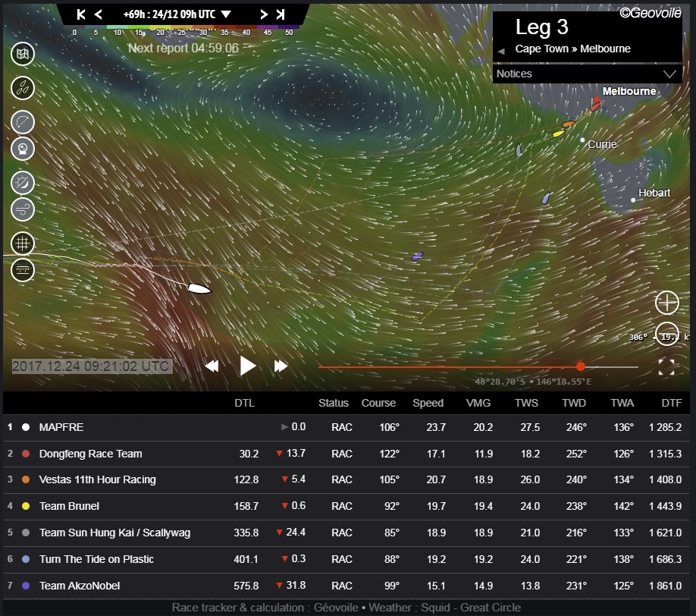The height and width of the screenshot is (616, 696).
Task: Click the Currie town marker
Action: [582, 140]
